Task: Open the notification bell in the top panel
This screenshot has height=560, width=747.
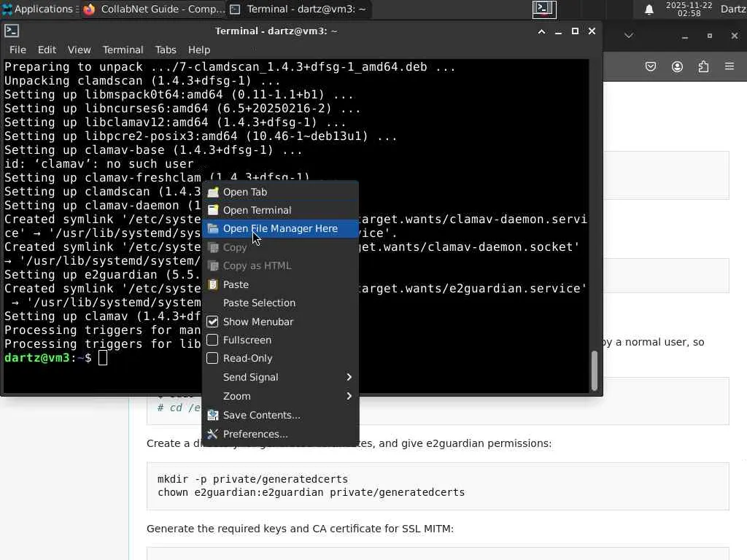Action: click(649, 9)
